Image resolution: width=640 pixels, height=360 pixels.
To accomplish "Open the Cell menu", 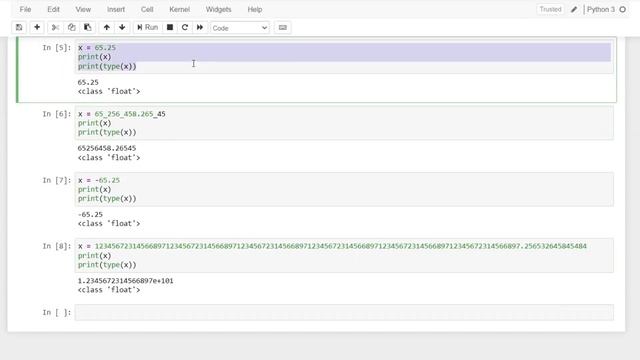I will pos(147,9).
